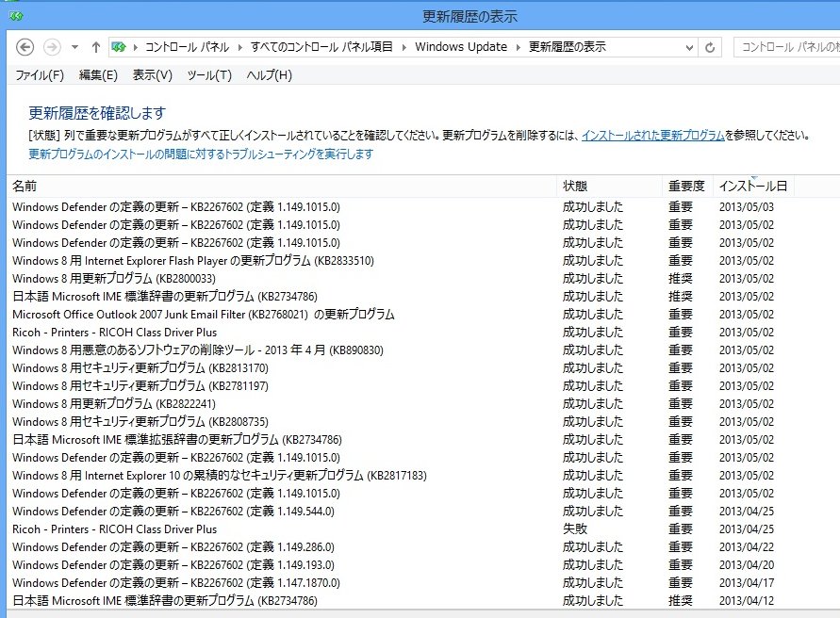Select the IME 標準拡張辞書 update row
Screen dimensions: 840x618
pyautogui.click(x=402, y=440)
